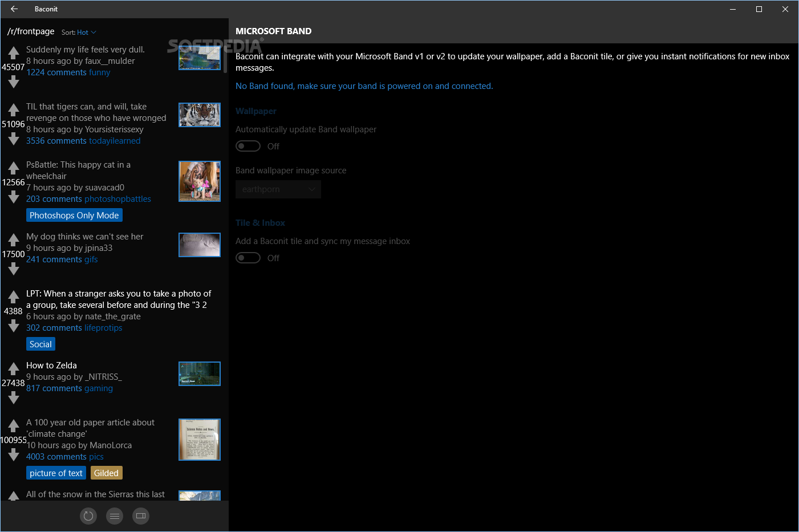
Task: Open title 'TIL that tigers can, and will, take'
Action: (x=86, y=107)
